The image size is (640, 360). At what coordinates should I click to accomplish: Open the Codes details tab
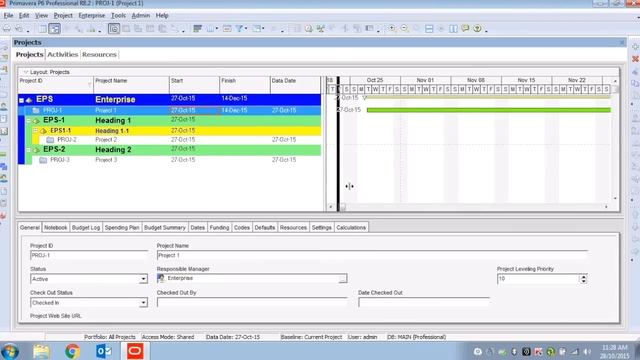click(242, 227)
